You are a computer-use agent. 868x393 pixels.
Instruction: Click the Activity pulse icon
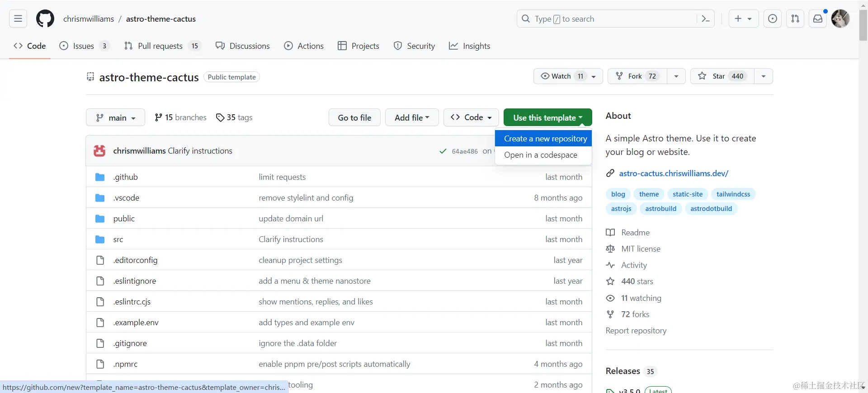point(610,265)
